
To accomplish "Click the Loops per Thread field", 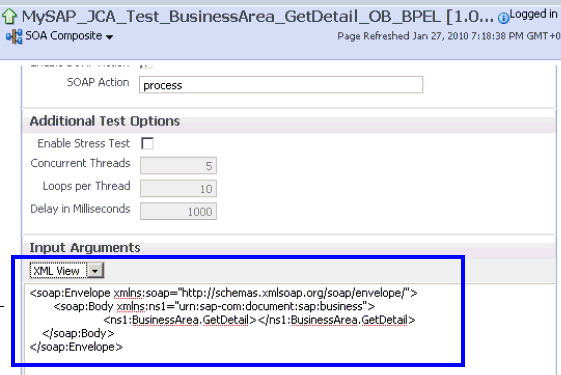I will tap(178, 188).
